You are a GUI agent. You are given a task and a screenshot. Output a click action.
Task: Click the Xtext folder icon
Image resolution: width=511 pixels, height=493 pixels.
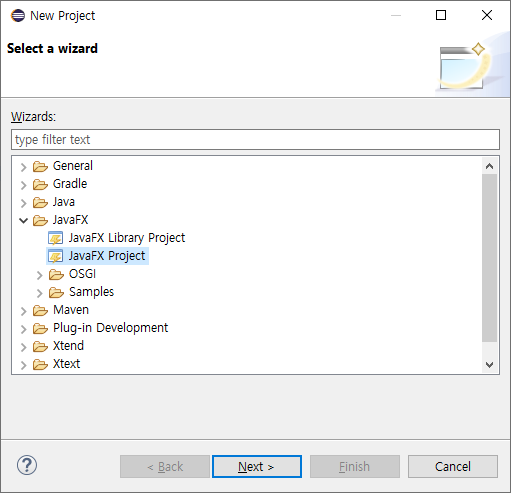[40, 364]
